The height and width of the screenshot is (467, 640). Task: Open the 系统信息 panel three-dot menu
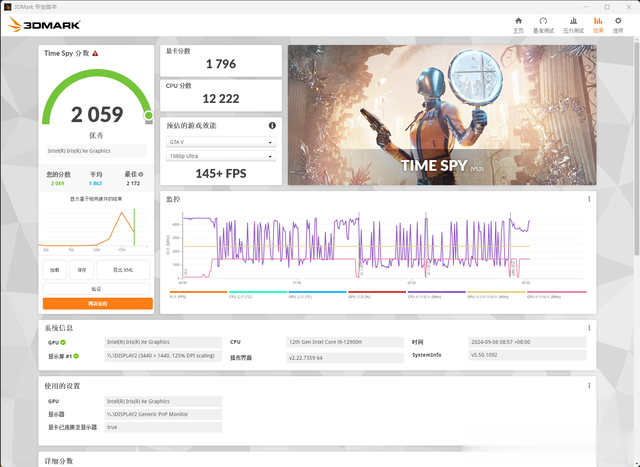pos(589,328)
